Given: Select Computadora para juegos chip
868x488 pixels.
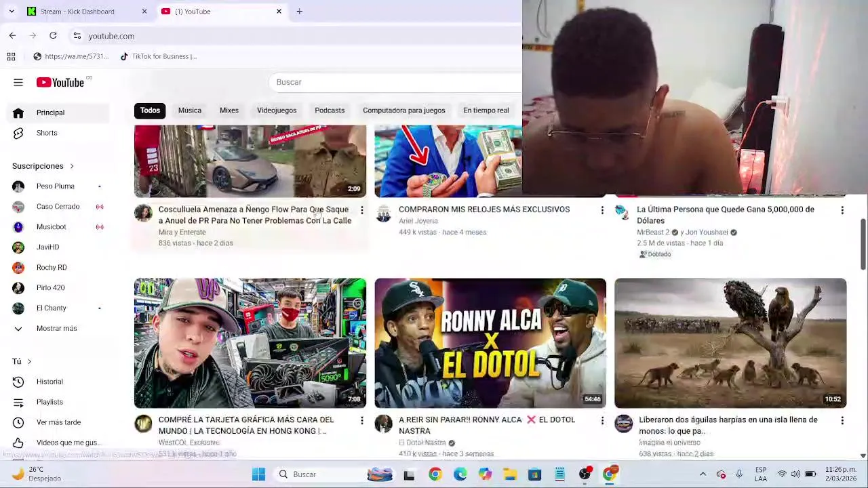Looking at the screenshot, I should point(404,110).
